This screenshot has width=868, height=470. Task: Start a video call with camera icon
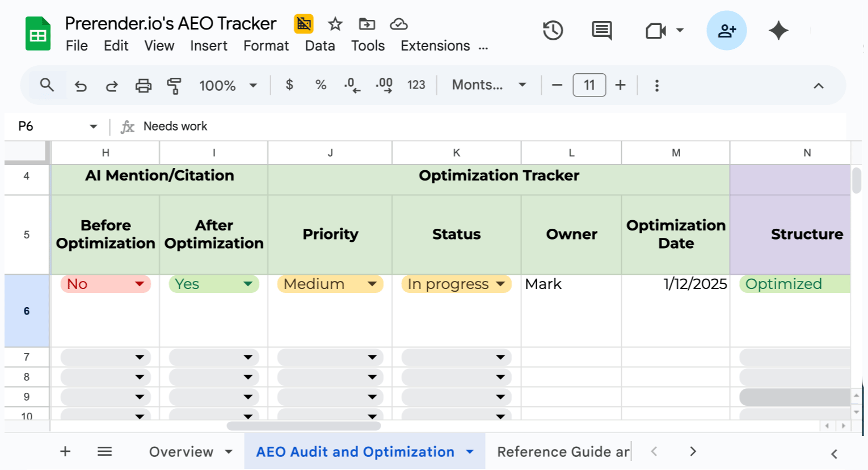coord(655,30)
